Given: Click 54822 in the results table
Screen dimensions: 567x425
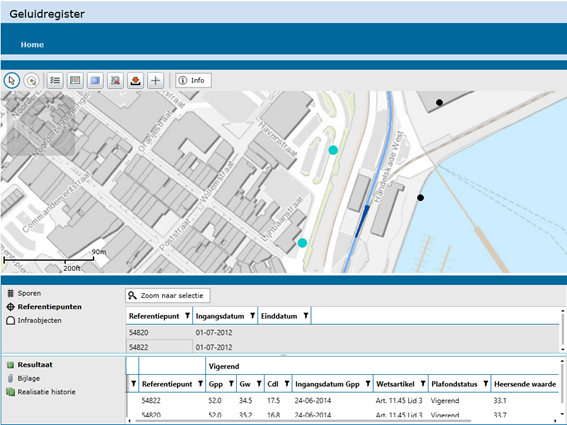Looking at the screenshot, I should (151, 401).
